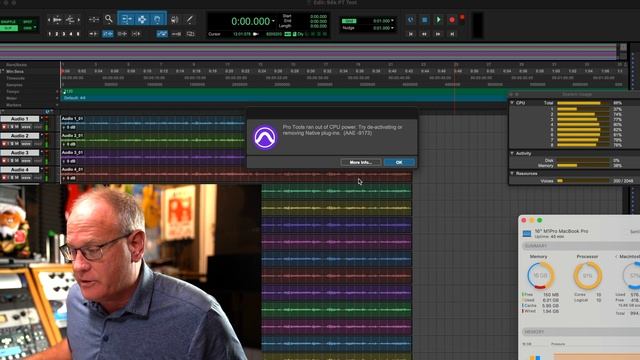Select the Audio 2 track name

click(x=20, y=136)
